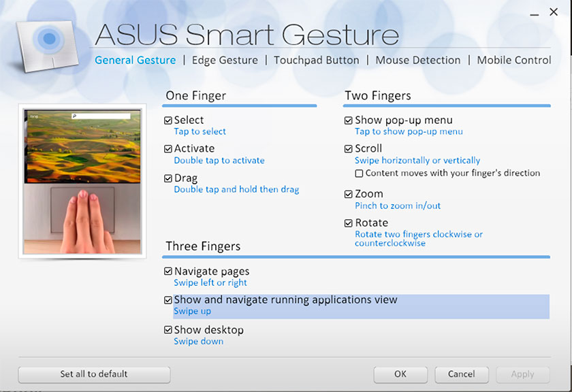Image resolution: width=572 pixels, height=392 pixels.
Task: Switch to the Mobile Control tab
Action: tap(513, 60)
